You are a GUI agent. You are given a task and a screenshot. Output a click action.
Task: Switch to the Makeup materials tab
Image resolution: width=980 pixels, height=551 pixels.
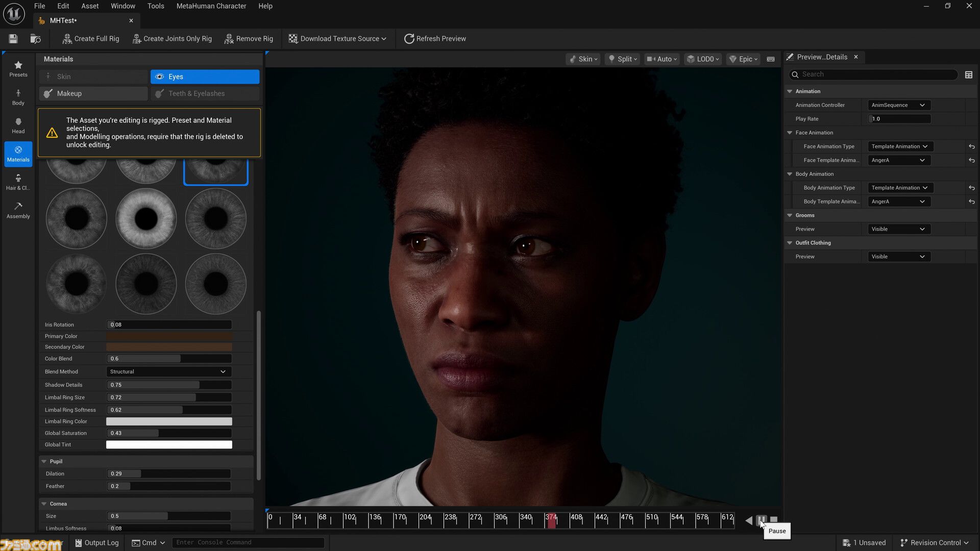coord(93,94)
